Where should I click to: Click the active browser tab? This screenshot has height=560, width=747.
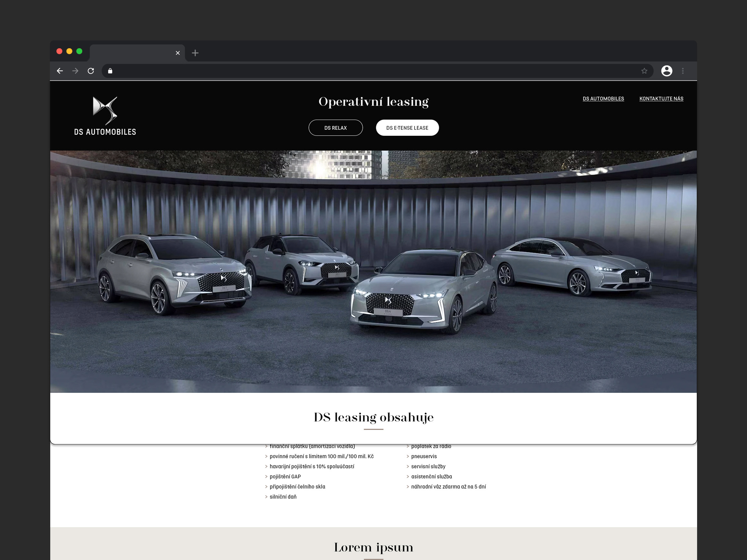[137, 53]
